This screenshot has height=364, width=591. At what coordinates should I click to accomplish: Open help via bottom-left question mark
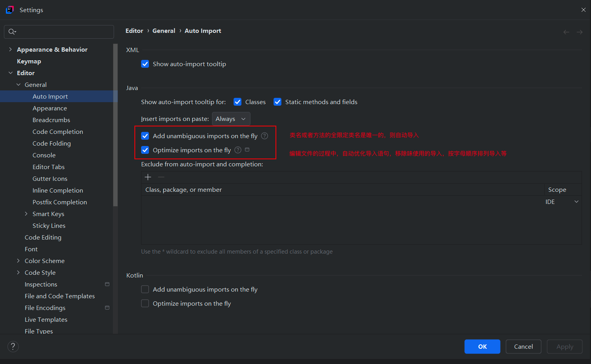tap(13, 346)
